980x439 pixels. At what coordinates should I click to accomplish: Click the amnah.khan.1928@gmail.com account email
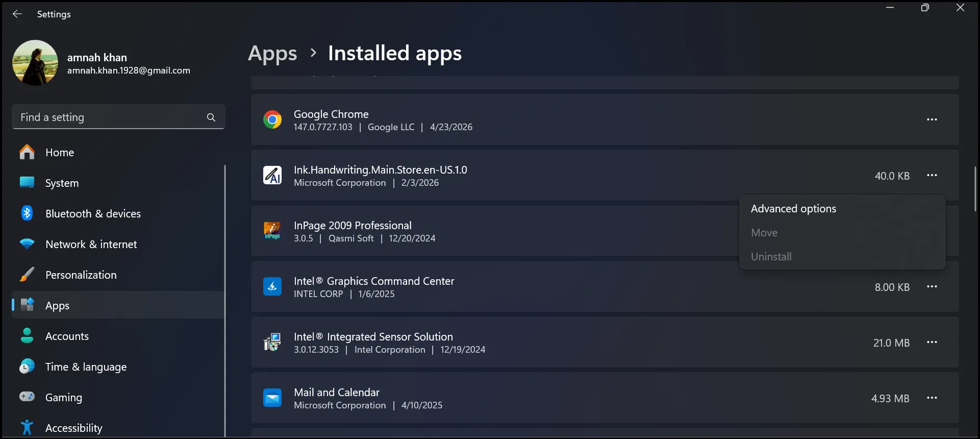coord(129,70)
